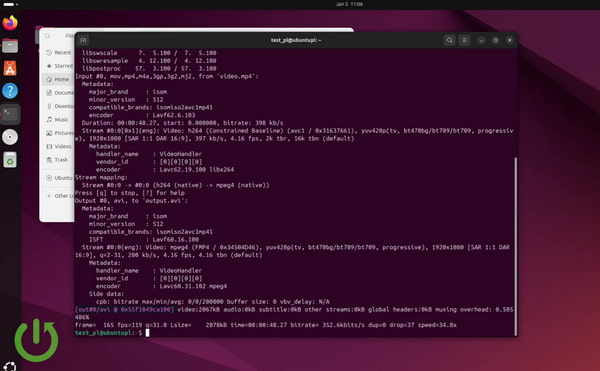Open Downloads in Files sidebar
The width and height of the screenshot is (600, 371).
(59, 106)
